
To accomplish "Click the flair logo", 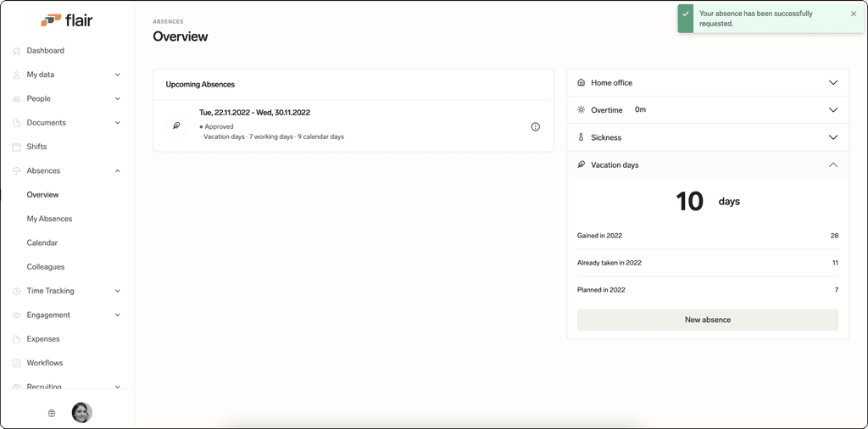I will [x=67, y=20].
